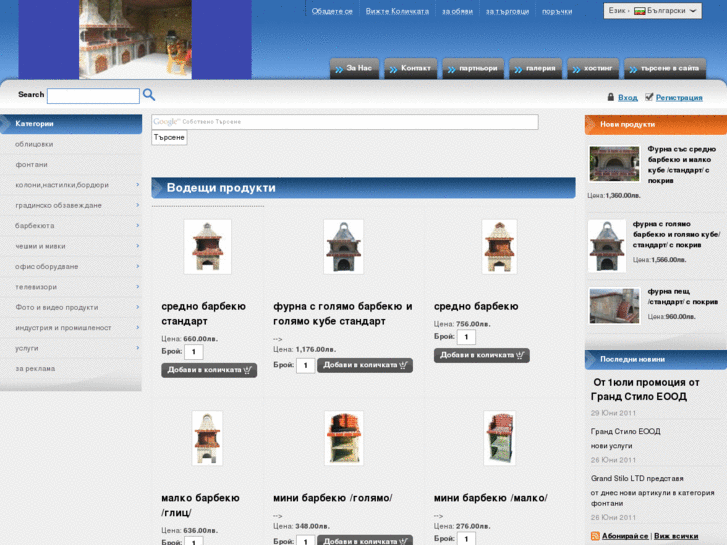
Task: Expand телевизори category arrow
Action: pyautogui.click(x=138, y=287)
